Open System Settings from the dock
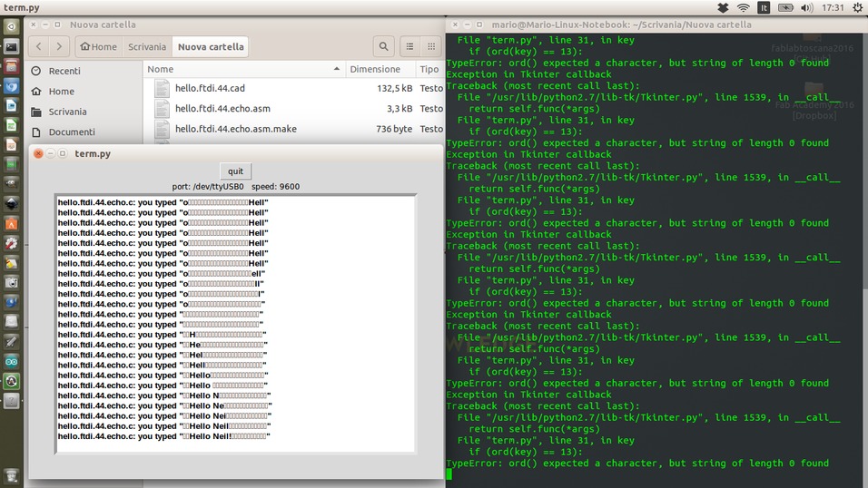Viewport: 868px width, 488px height. pyautogui.click(x=12, y=243)
